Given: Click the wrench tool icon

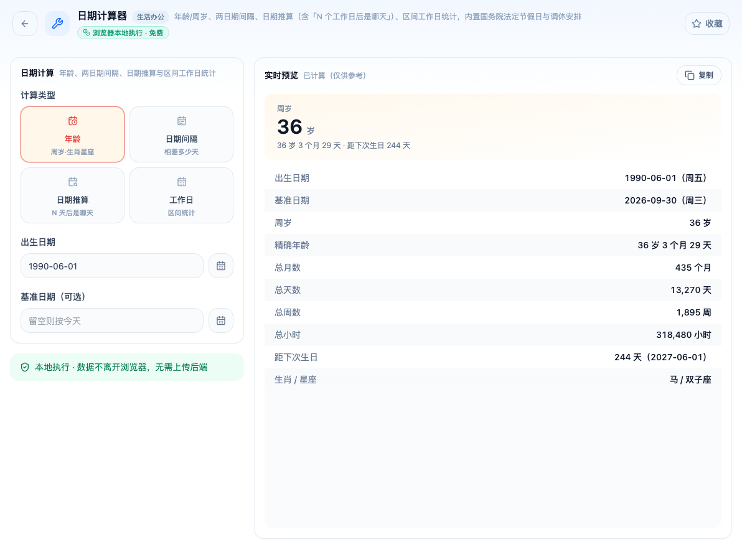Looking at the screenshot, I should (x=57, y=24).
